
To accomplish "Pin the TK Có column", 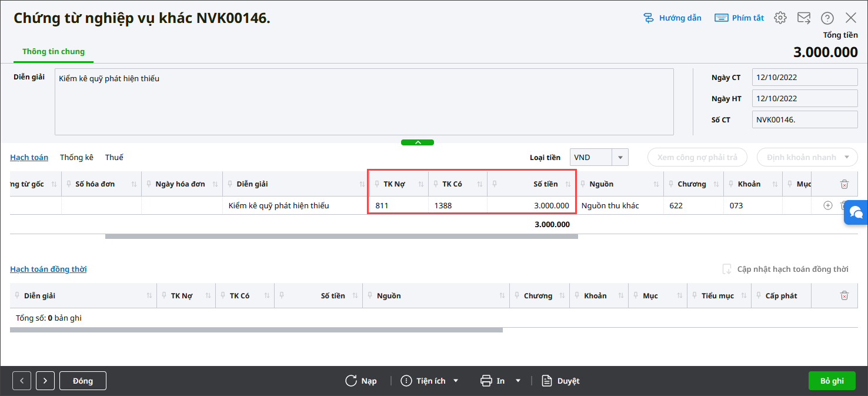I will [436, 184].
